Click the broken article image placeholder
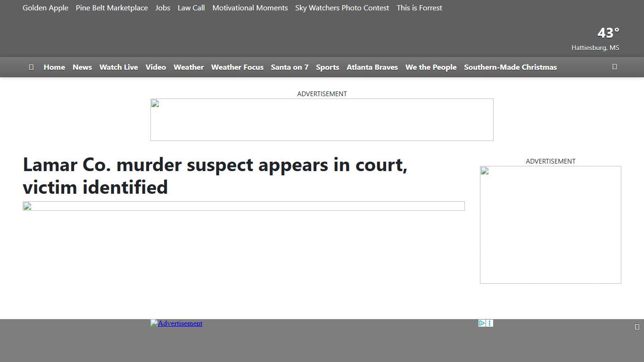The image size is (644, 362). [243, 206]
